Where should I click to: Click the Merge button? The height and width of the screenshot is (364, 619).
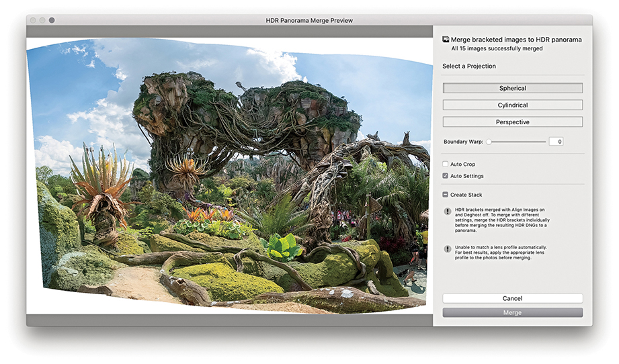coord(512,312)
